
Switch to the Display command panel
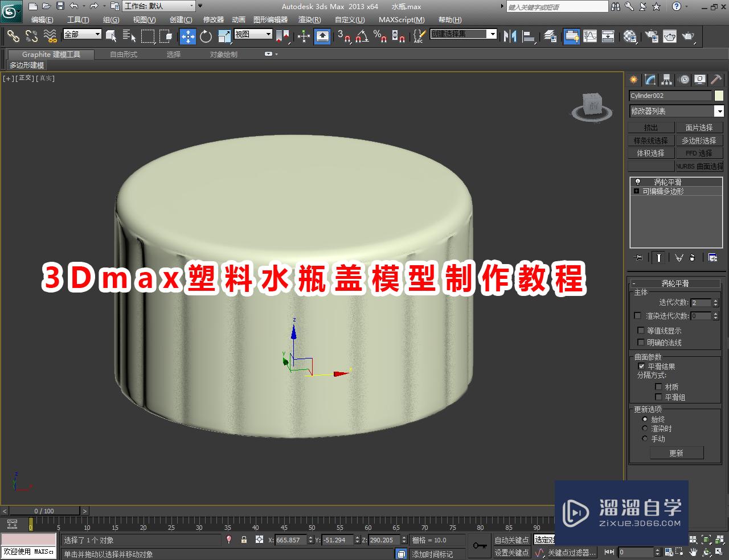click(x=700, y=80)
